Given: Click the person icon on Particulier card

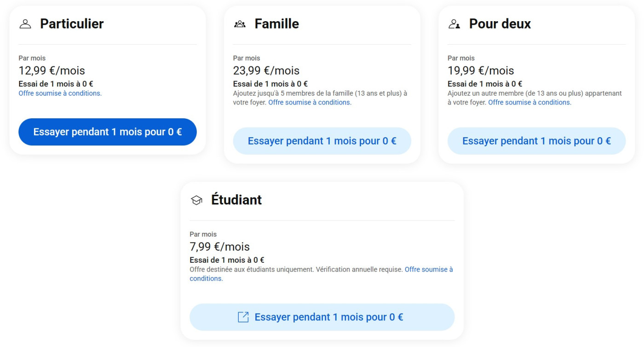Looking at the screenshot, I should [25, 23].
